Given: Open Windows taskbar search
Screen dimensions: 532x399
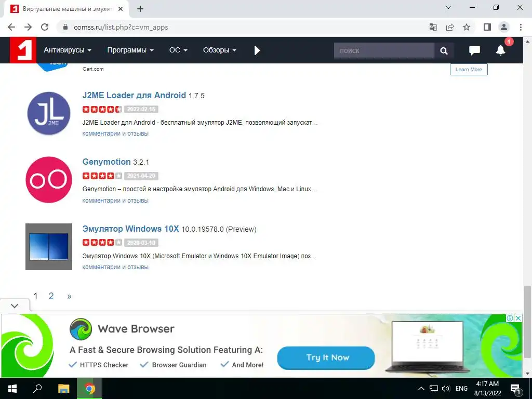Looking at the screenshot, I should 37,389.
